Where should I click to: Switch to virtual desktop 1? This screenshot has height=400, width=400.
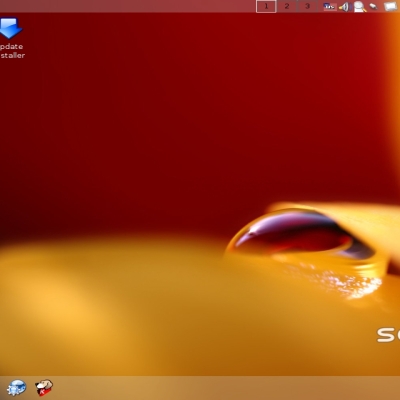[266, 6]
